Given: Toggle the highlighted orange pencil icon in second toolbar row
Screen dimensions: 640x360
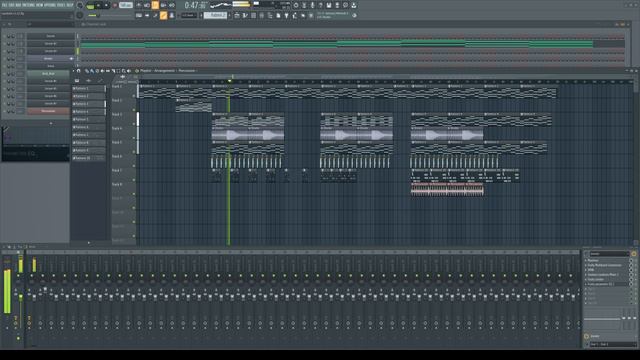Looking at the screenshot, I should [163, 16].
